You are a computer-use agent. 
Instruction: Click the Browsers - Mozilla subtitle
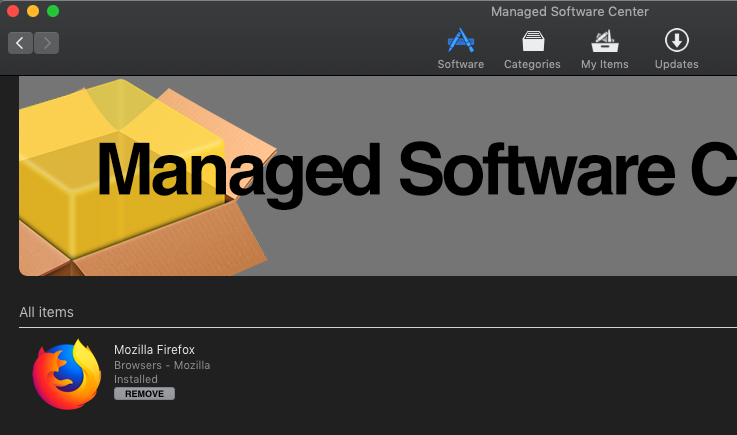162,365
